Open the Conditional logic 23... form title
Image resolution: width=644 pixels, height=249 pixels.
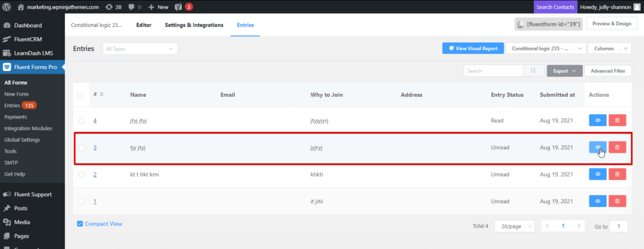coord(96,25)
